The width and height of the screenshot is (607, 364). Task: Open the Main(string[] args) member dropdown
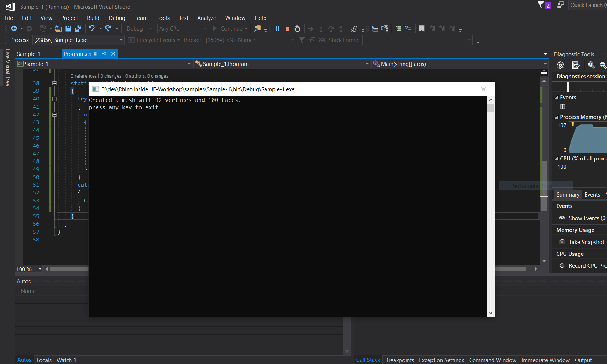tap(460, 64)
